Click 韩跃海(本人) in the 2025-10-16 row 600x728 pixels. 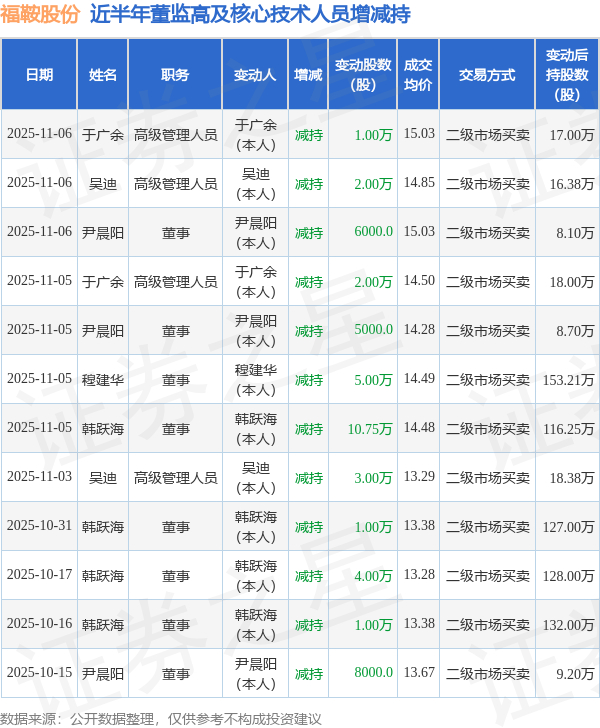click(x=255, y=624)
